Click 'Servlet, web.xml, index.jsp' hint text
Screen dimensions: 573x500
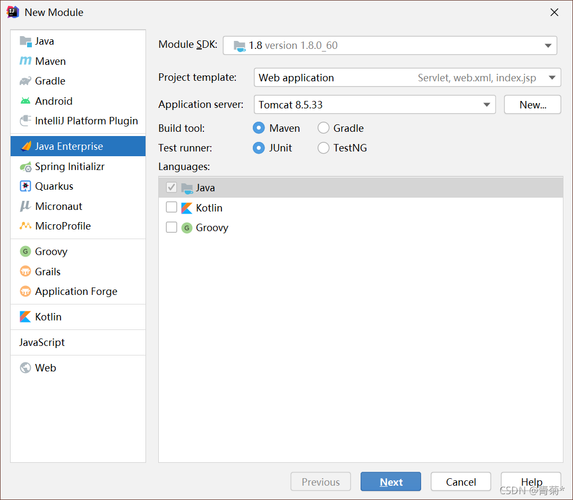(x=477, y=78)
